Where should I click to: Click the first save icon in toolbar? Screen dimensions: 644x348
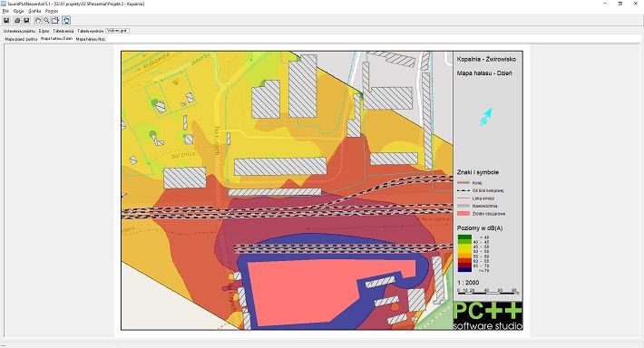(6, 20)
